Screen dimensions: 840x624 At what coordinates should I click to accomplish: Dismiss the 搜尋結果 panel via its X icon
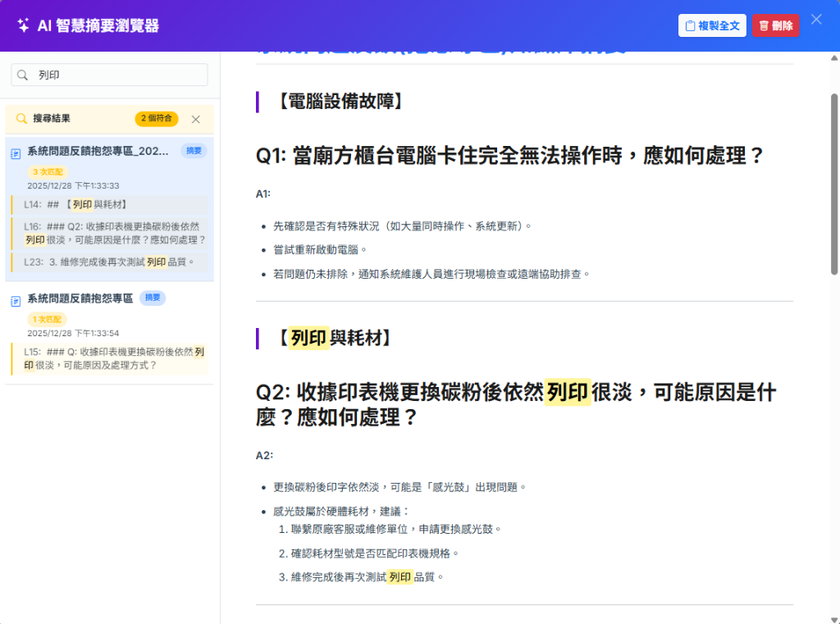pos(196,119)
